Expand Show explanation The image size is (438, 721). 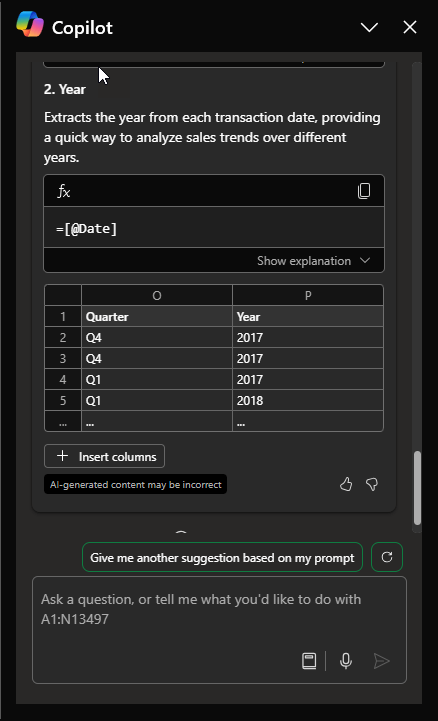coord(313,261)
